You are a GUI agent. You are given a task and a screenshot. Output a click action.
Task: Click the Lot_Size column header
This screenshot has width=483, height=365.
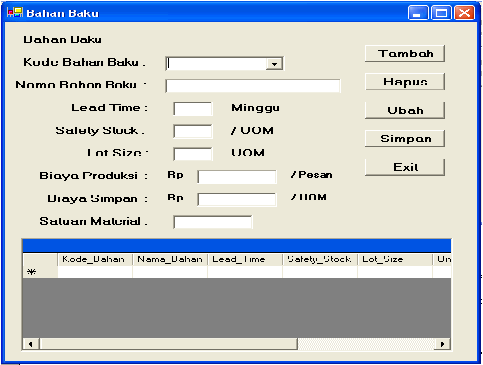pos(395,259)
